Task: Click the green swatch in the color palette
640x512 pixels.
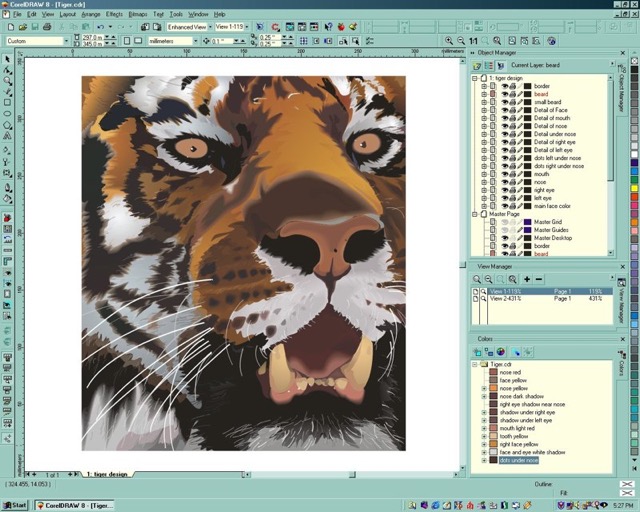Action: pos(634,180)
